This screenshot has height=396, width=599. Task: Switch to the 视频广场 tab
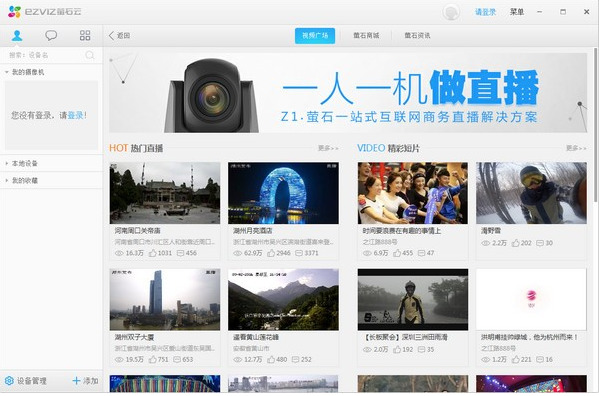pyautogui.click(x=315, y=36)
